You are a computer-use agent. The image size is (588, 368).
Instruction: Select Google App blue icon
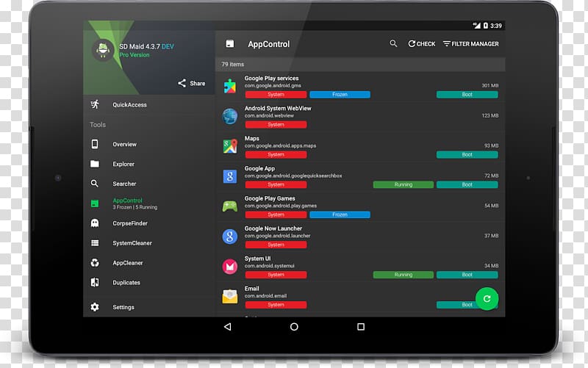click(x=230, y=176)
